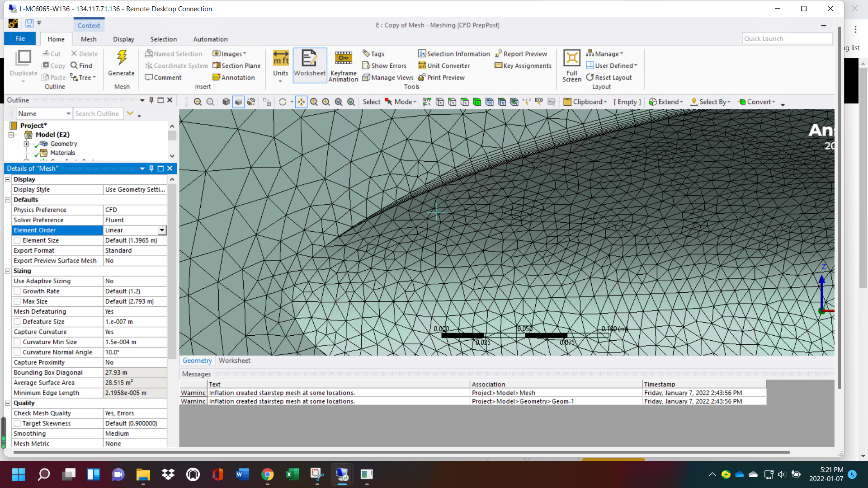This screenshot has height=488, width=868.
Task: Tick the Defeature Size checkbox
Action: (x=17, y=322)
